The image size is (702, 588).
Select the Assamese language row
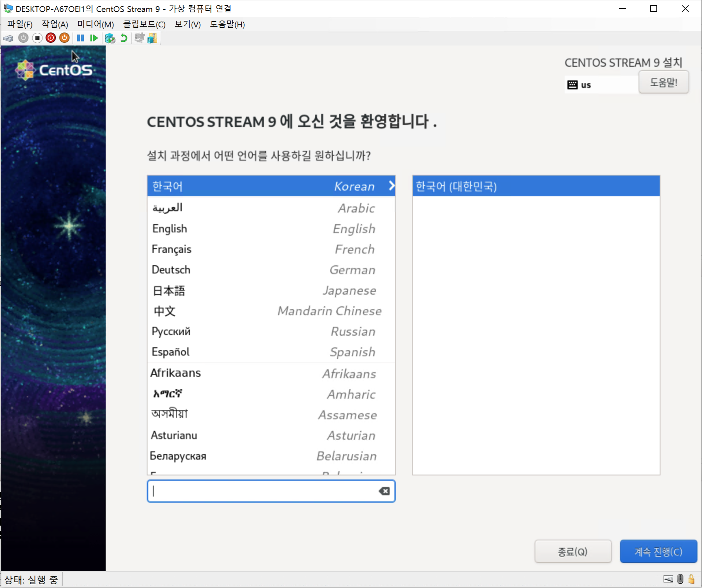(271, 414)
